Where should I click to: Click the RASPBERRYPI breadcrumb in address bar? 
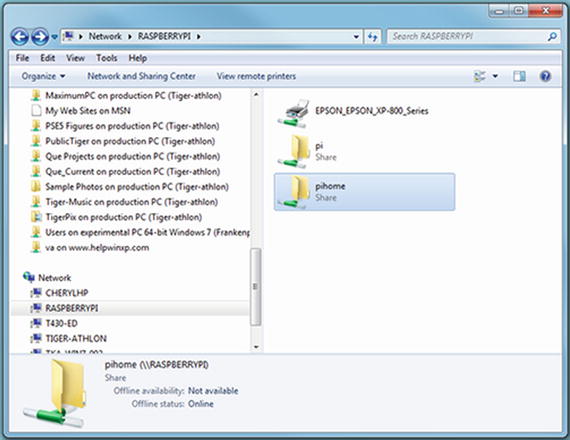tap(164, 36)
